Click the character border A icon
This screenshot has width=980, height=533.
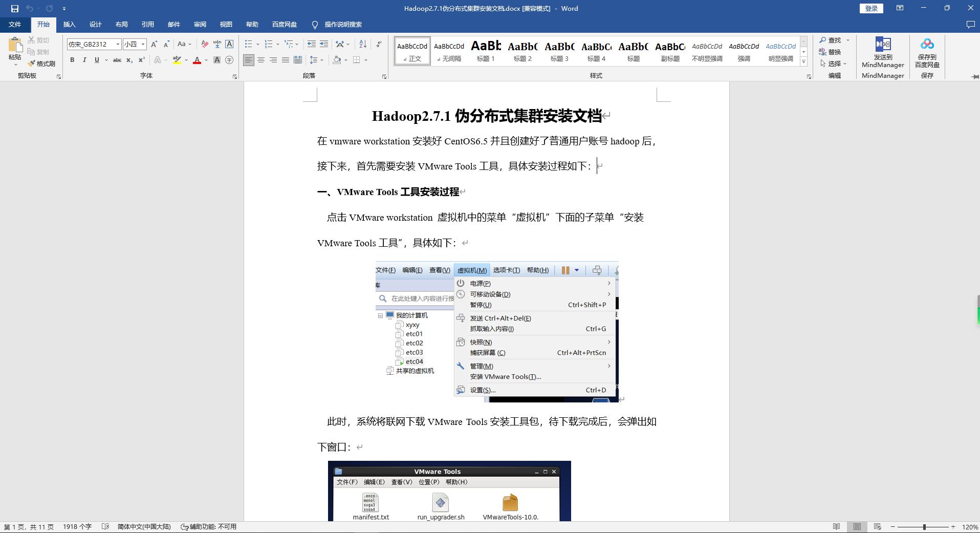229,44
